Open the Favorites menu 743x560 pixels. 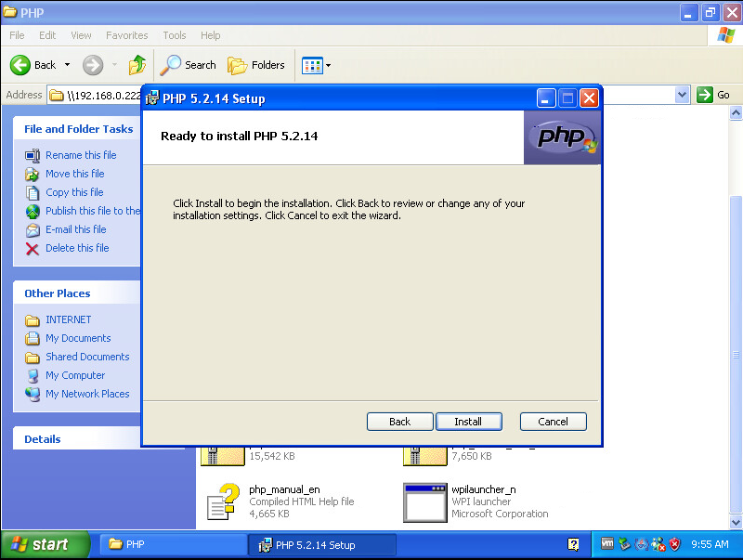(x=127, y=35)
